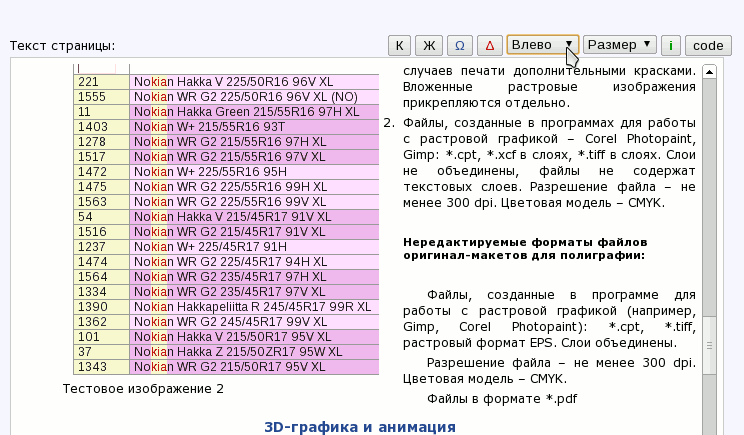Click the cell with number 1278

click(101, 142)
